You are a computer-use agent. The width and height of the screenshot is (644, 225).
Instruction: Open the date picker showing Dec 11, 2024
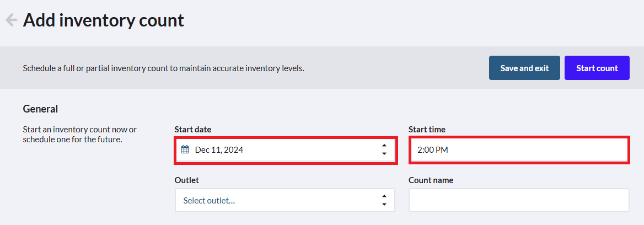point(286,150)
